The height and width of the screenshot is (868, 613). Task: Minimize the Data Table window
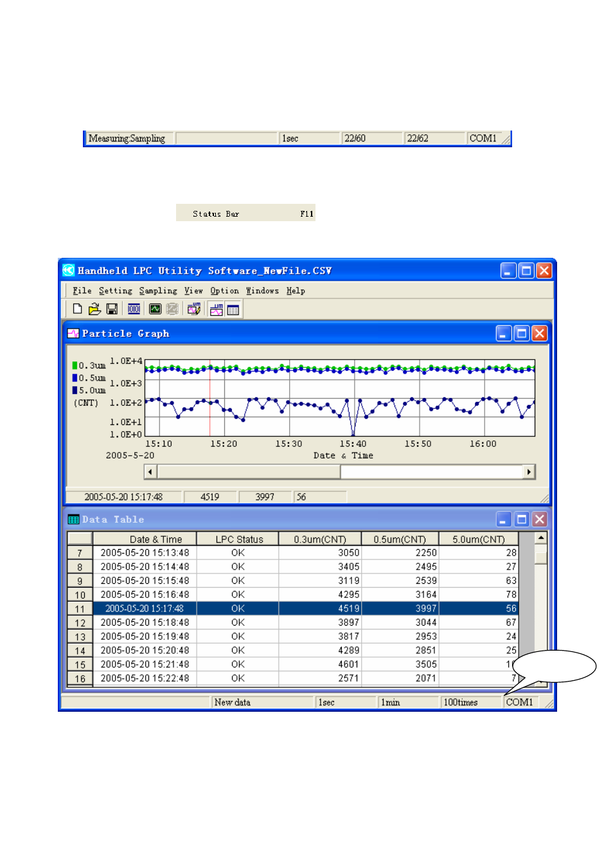coord(504,519)
